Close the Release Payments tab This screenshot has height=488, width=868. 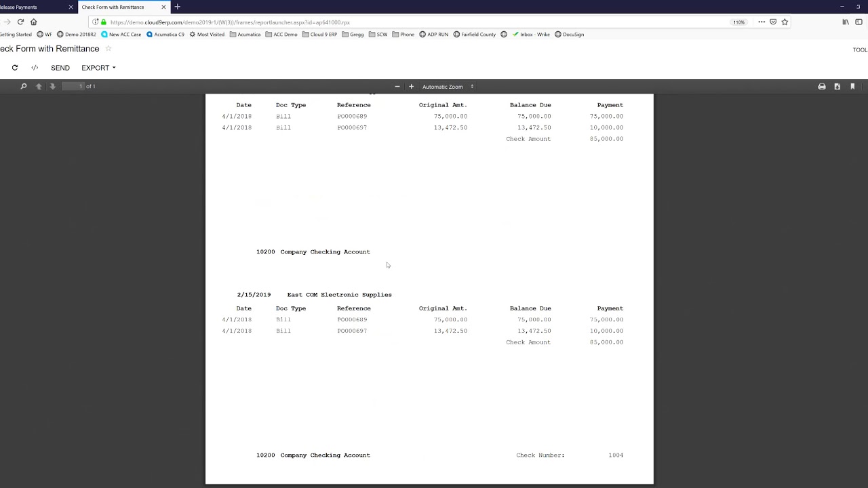click(71, 7)
